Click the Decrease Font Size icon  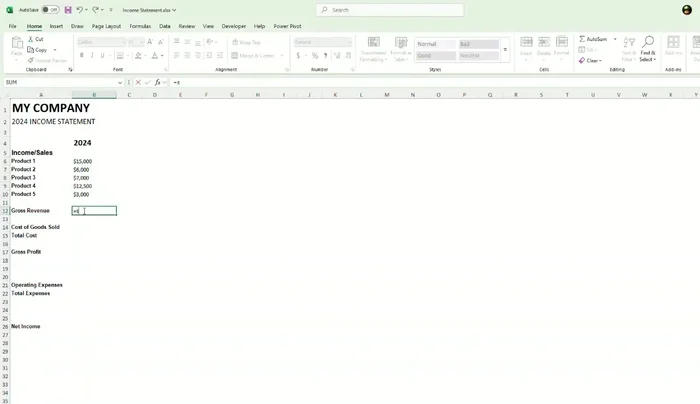point(161,42)
